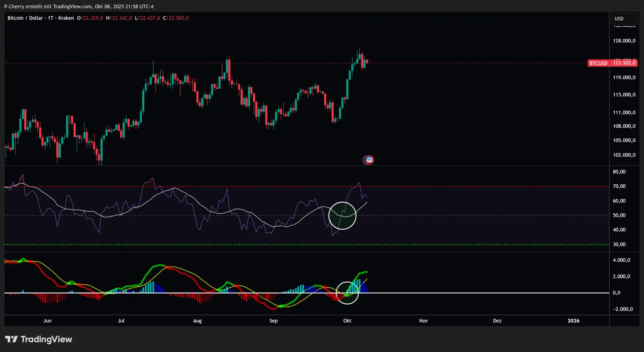Click the Okt label on time axis
This screenshot has width=644, height=352.
pyautogui.click(x=347, y=321)
